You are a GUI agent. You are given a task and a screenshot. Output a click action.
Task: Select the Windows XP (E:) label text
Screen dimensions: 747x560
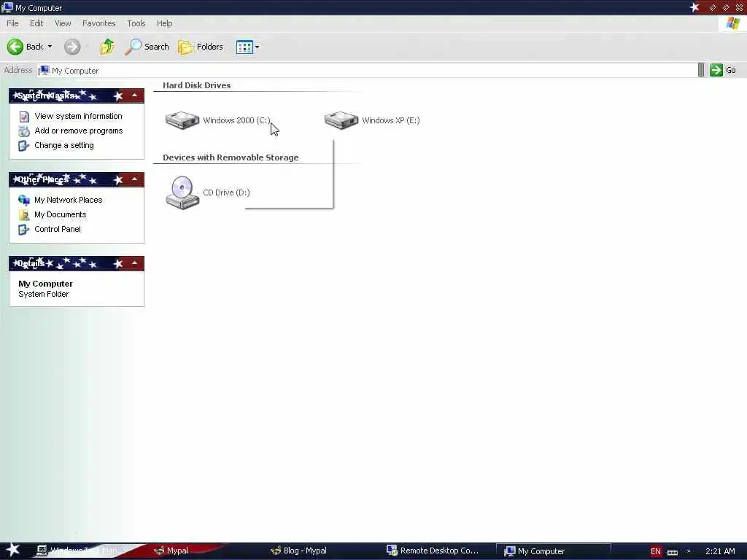pyautogui.click(x=391, y=120)
